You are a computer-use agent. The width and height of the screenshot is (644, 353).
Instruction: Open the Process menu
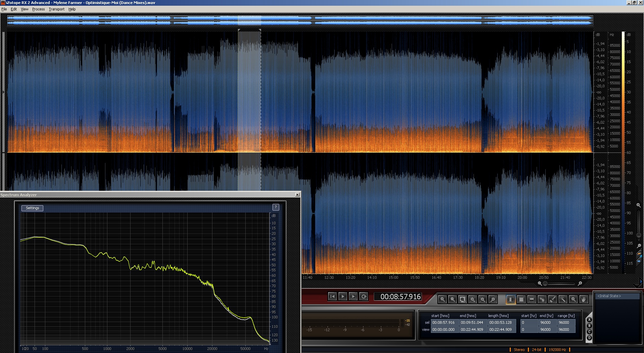click(x=38, y=9)
